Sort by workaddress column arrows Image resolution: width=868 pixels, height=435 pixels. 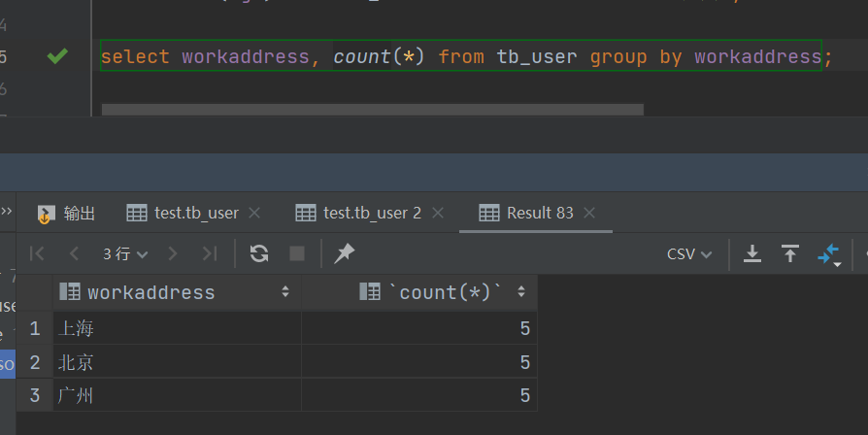pos(285,291)
